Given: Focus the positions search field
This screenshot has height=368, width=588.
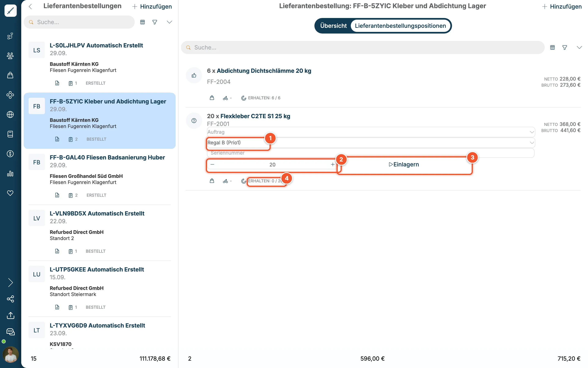Looking at the screenshot, I should tap(363, 47).
